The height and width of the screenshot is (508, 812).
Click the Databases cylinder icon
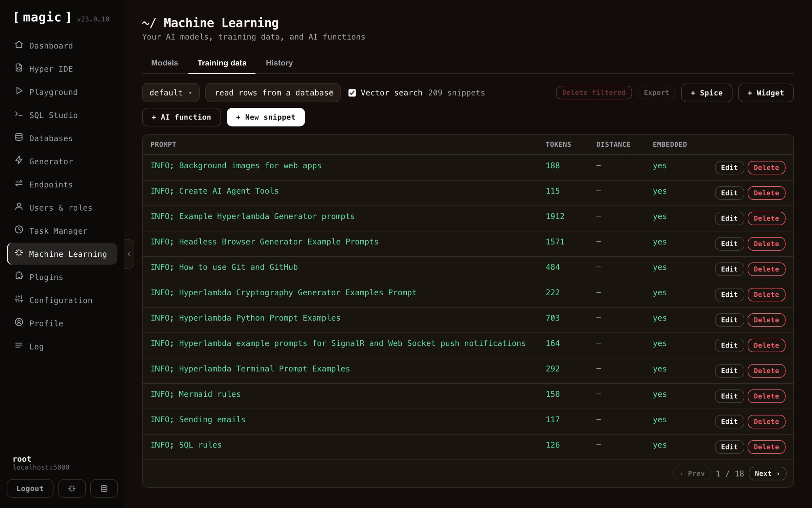click(19, 137)
